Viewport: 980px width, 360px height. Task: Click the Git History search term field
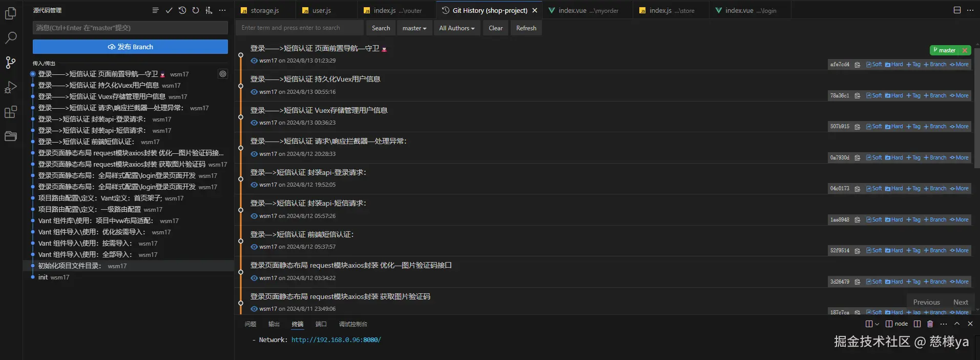coord(300,28)
